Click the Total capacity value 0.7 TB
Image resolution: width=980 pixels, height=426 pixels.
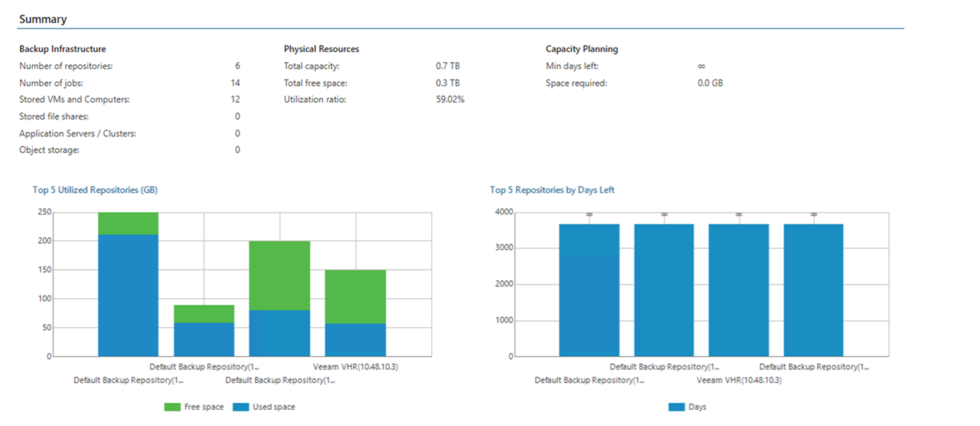tap(447, 67)
